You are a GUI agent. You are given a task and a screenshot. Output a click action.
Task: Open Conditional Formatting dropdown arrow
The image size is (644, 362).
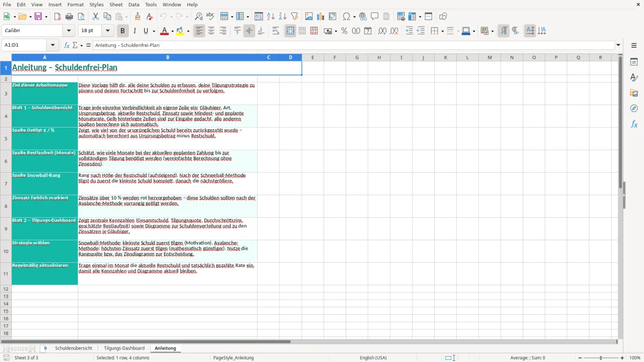(x=492, y=31)
